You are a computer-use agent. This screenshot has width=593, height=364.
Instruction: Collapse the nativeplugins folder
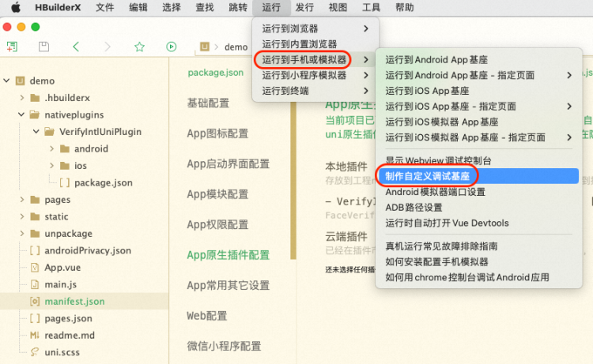tap(21, 114)
